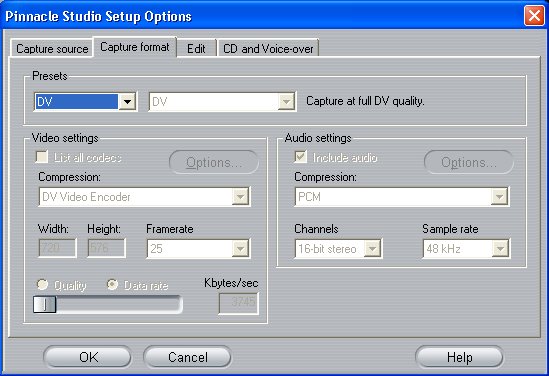Image resolution: width=549 pixels, height=376 pixels.
Task: Select the CD and Voice-over tab
Action: [268, 48]
